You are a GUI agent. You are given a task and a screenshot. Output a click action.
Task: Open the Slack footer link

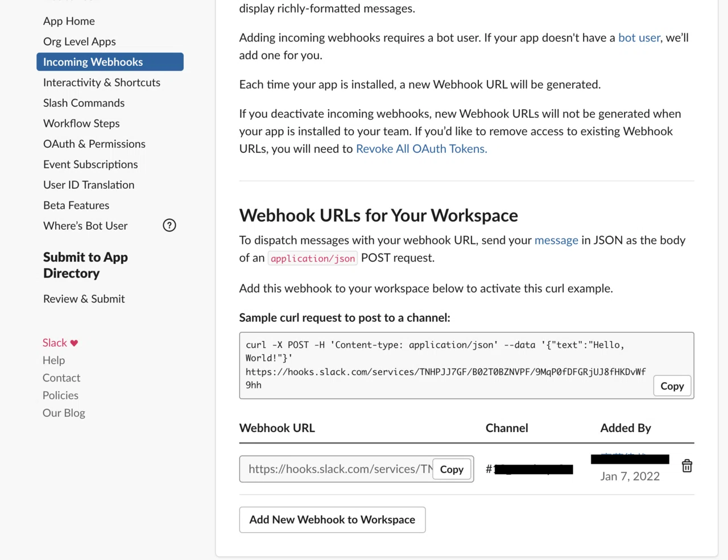click(x=55, y=343)
